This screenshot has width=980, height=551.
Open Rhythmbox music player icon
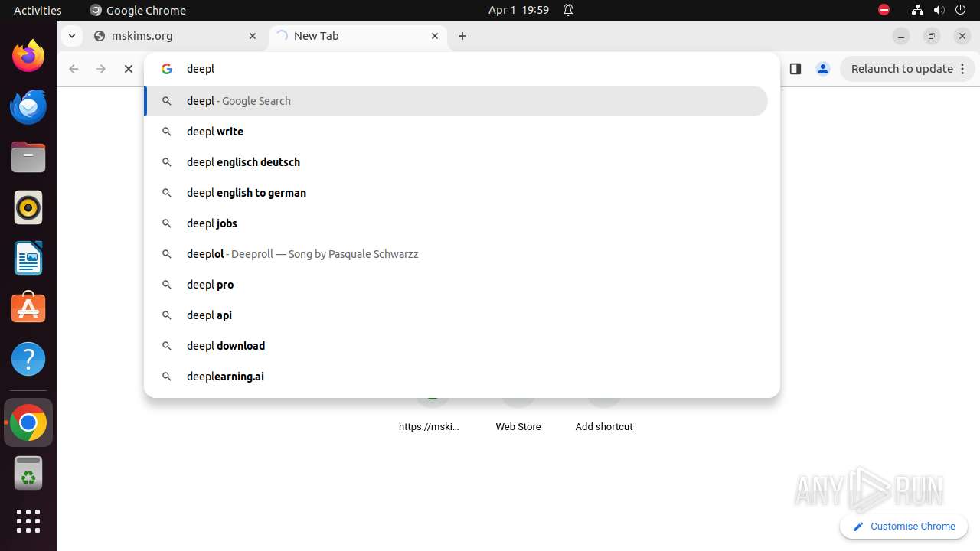pyautogui.click(x=28, y=207)
